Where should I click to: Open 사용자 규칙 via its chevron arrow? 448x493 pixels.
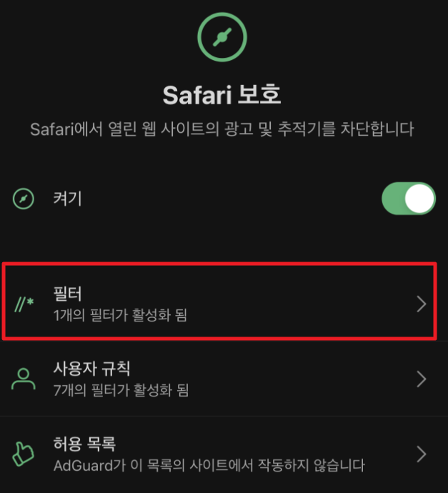tap(422, 379)
